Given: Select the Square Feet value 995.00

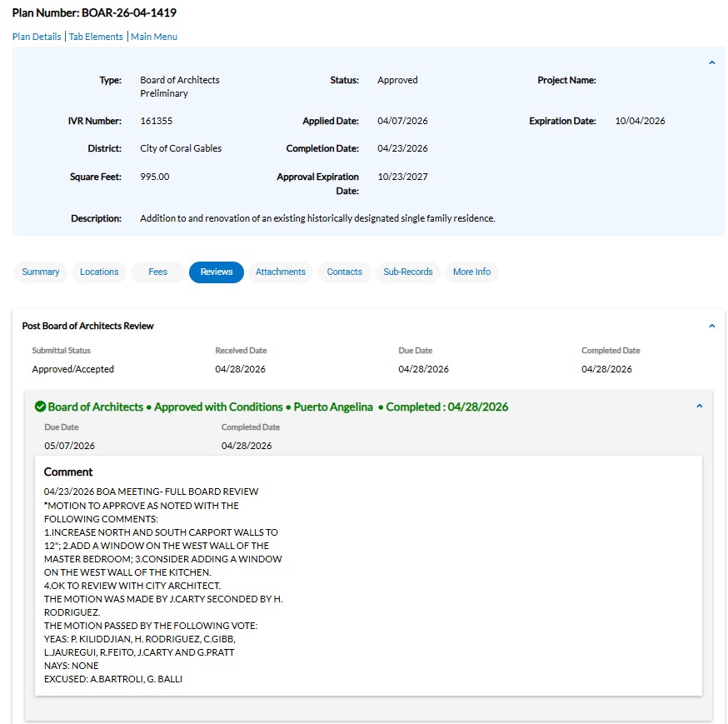Looking at the screenshot, I should [155, 177].
